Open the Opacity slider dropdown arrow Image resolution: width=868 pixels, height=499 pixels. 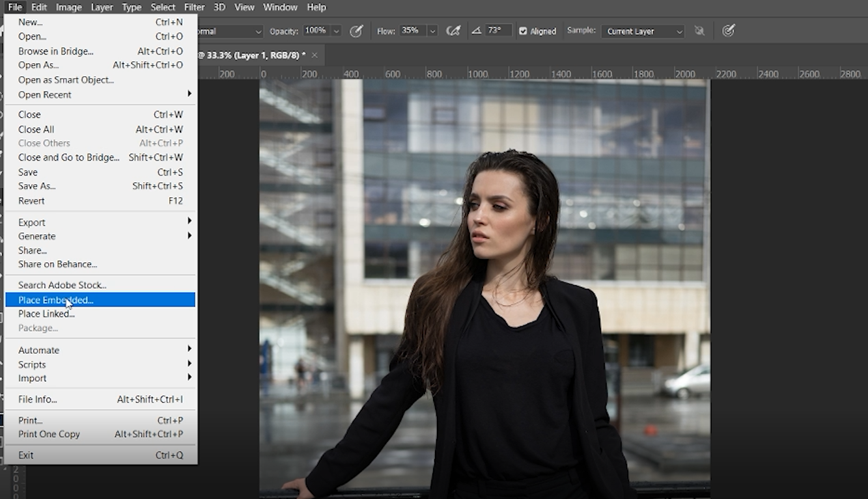[x=336, y=31]
